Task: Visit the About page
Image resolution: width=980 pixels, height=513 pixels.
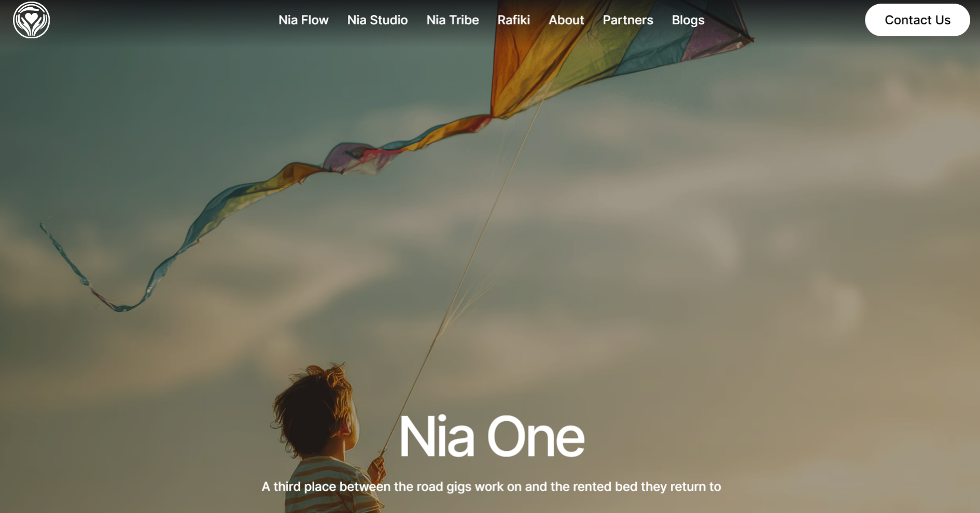Action: [566, 20]
